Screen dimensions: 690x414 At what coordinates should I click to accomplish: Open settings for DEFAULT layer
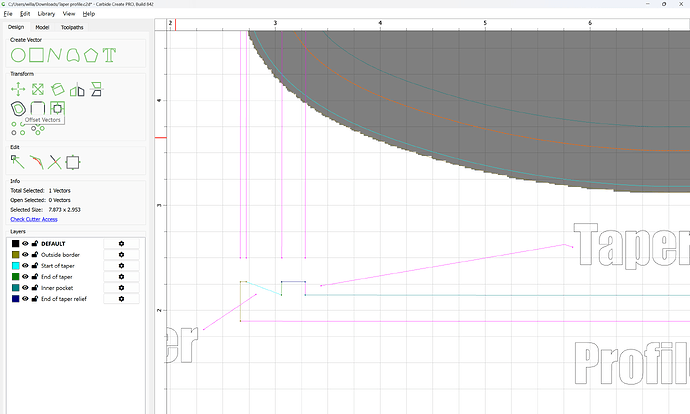tap(121, 243)
